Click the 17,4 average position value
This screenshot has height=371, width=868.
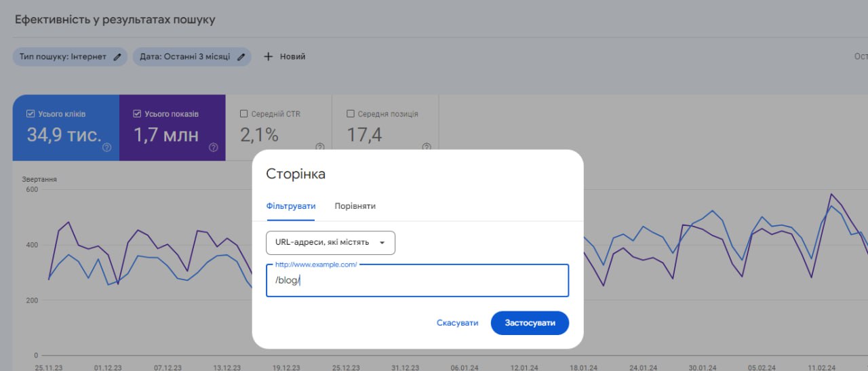click(364, 135)
